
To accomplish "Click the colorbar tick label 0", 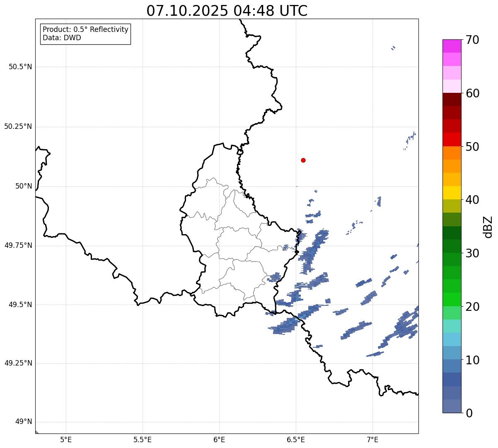I will click(x=469, y=413).
